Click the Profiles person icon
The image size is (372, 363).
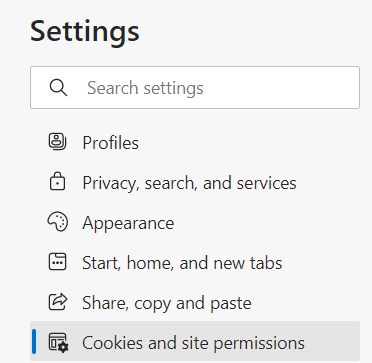(58, 142)
